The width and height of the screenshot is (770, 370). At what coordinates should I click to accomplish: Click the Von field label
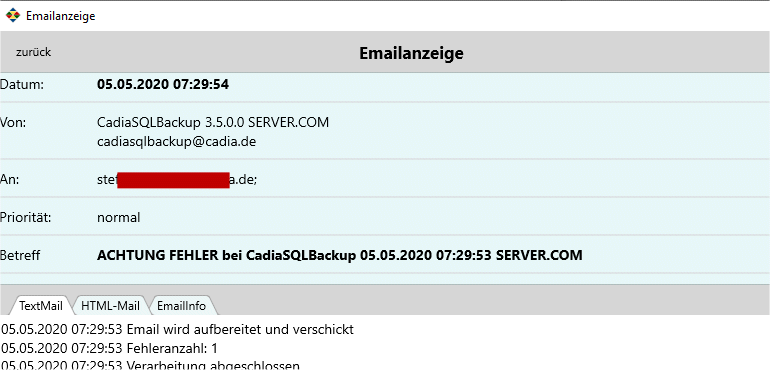(x=13, y=122)
